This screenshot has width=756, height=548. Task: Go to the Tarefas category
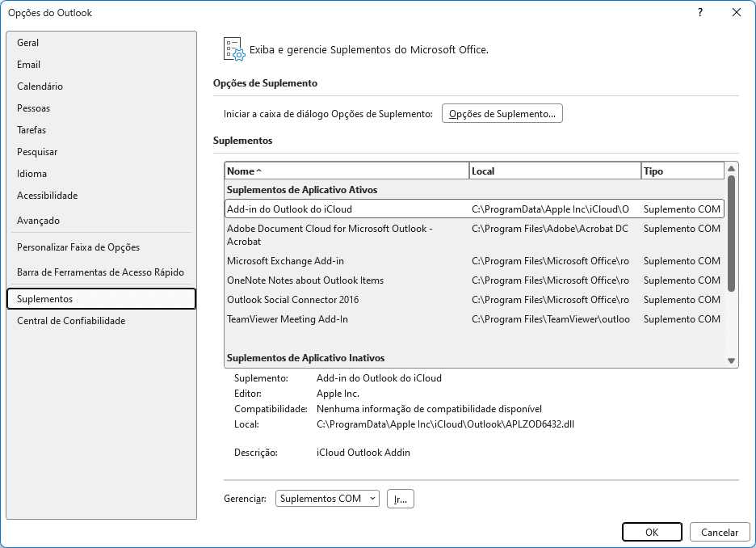(101, 130)
